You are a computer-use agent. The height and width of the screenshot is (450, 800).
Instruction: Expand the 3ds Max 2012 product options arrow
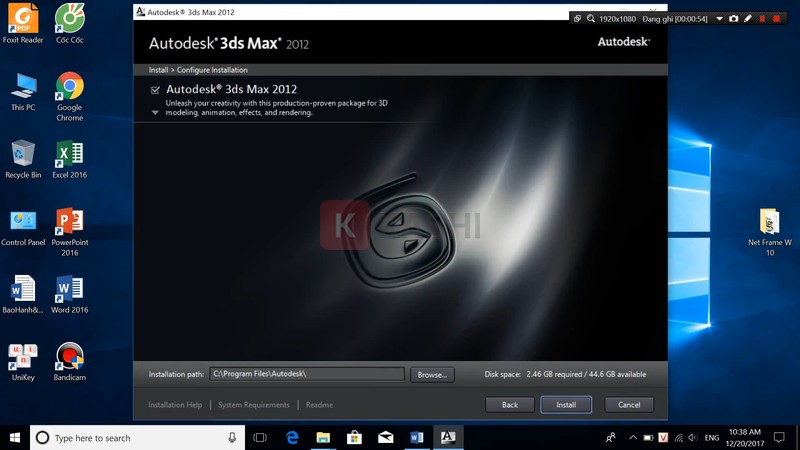[x=155, y=113]
